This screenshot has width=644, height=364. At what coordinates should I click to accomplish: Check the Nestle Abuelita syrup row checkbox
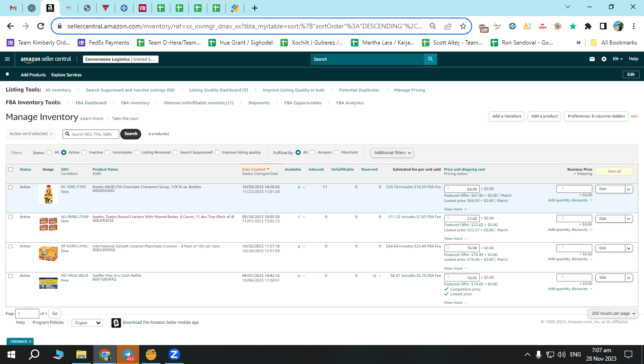click(10, 187)
